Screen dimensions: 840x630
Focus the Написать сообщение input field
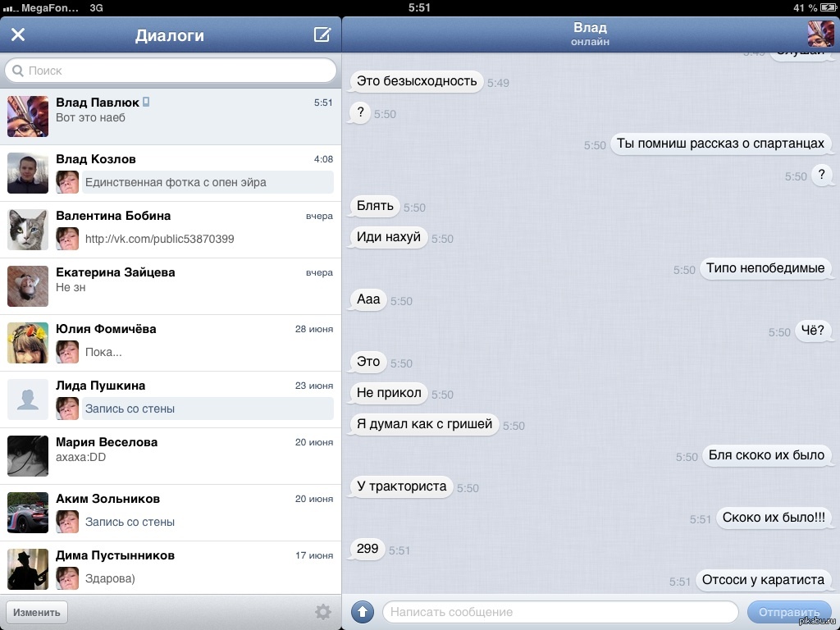(560, 612)
